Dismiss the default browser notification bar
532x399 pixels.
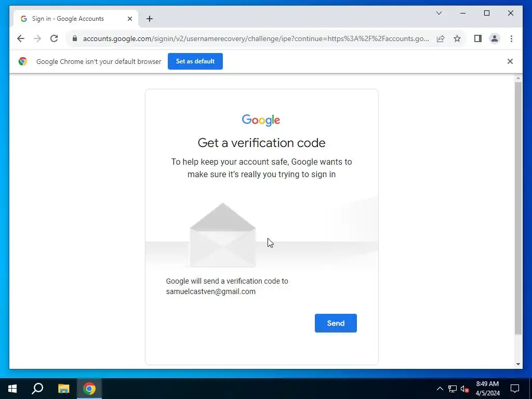pos(510,61)
